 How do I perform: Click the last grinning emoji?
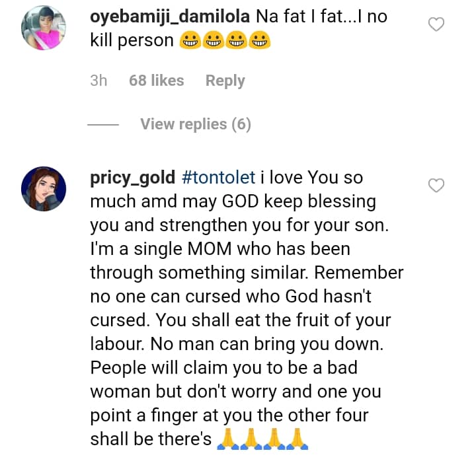pos(261,42)
